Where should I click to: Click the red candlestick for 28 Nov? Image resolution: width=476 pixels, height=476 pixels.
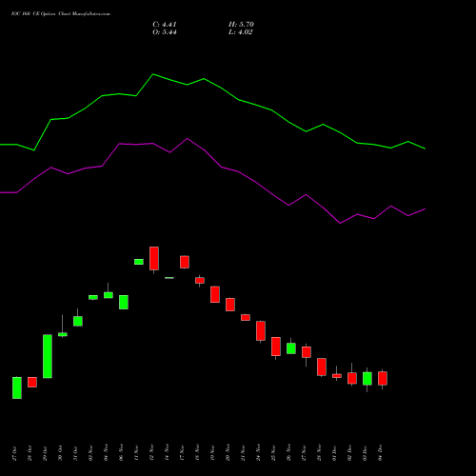pyautogui.click(x=322, y=367)
